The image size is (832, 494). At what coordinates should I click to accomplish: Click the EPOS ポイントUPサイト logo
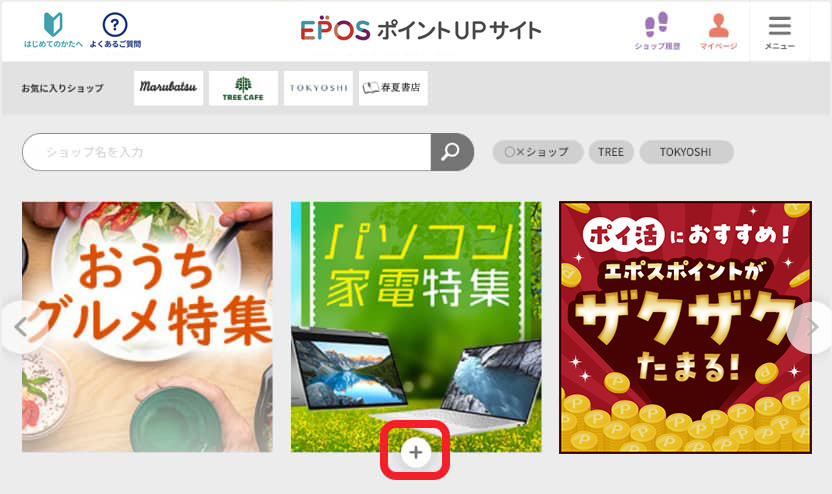coord(420,30)
